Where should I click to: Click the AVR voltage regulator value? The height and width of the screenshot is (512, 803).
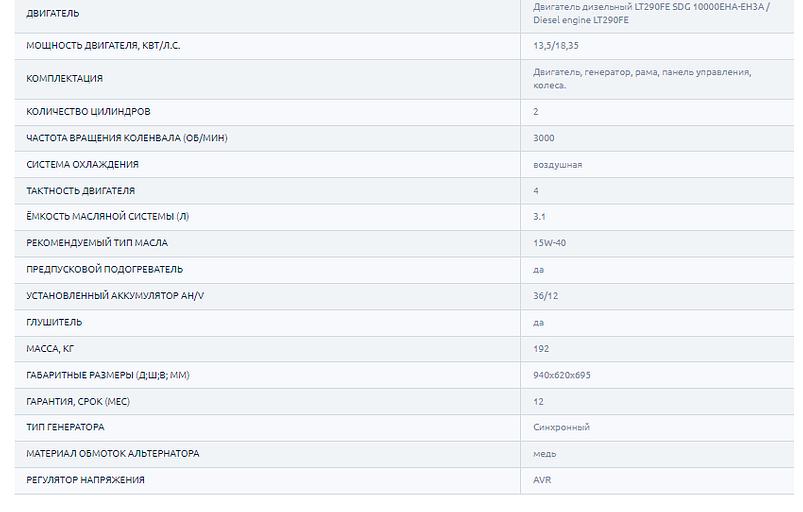(x=542, y=480)
